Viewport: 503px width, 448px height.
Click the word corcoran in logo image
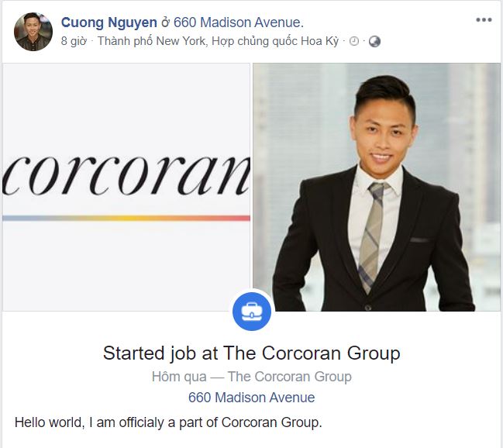(126, 176)
